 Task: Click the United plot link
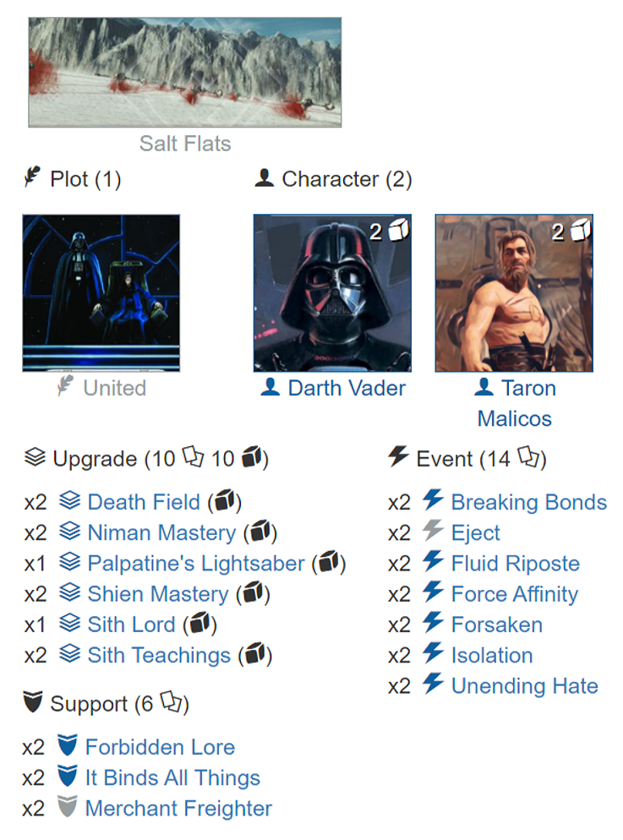(x=114, y=389)
